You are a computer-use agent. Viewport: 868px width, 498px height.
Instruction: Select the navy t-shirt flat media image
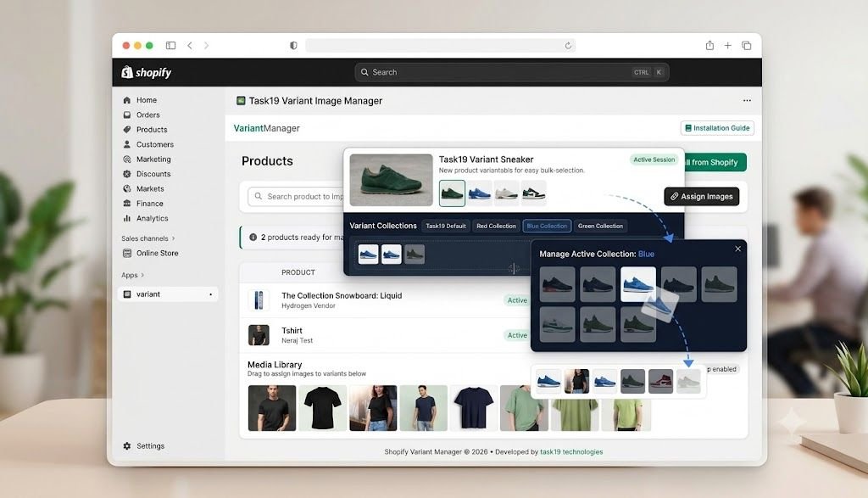474,408
